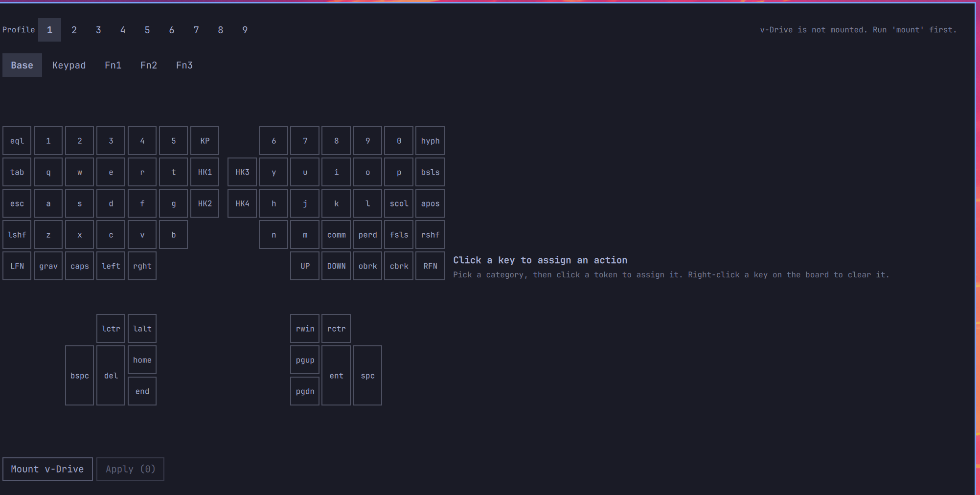Click the eql key on the board
980x495 pixels.
pyautogui.click(x=17, y=141)
